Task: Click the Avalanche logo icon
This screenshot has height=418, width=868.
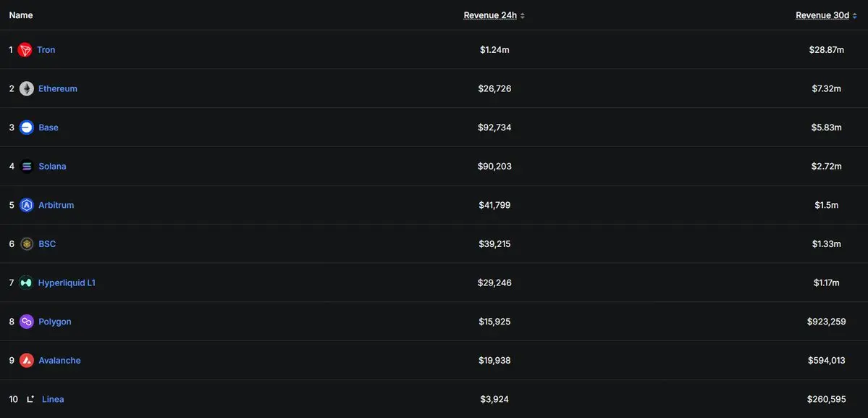Action: [27, 361]
